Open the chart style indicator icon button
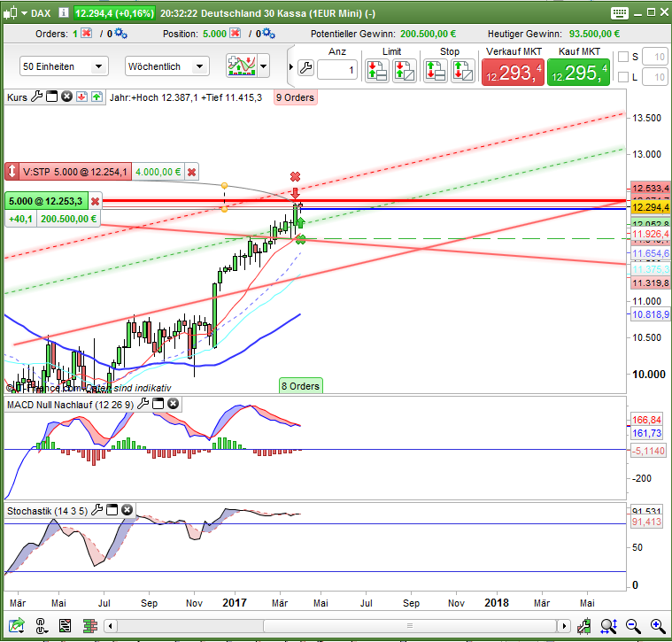The height and width of the screenshot is (642, 672). coord(242,66)
